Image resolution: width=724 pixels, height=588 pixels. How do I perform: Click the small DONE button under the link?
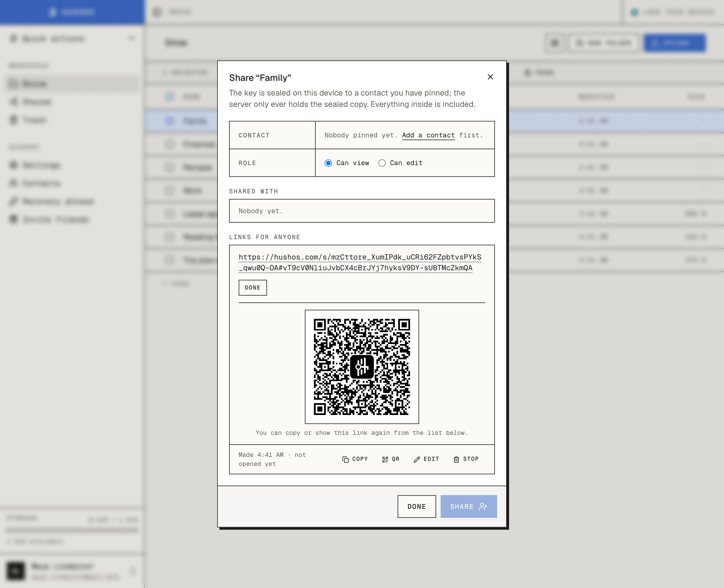[252, 287]
